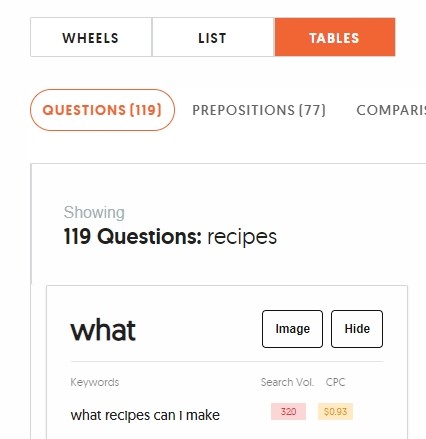Click 'make' in the keyword row

point(203,415)
